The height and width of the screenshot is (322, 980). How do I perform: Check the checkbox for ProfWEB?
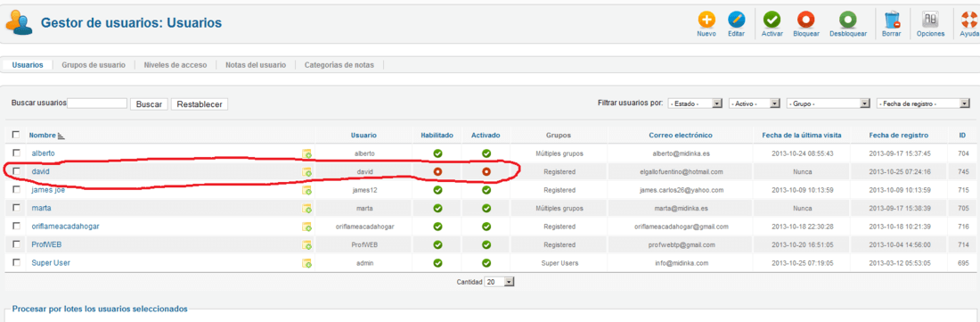click(x=16, y=244)
